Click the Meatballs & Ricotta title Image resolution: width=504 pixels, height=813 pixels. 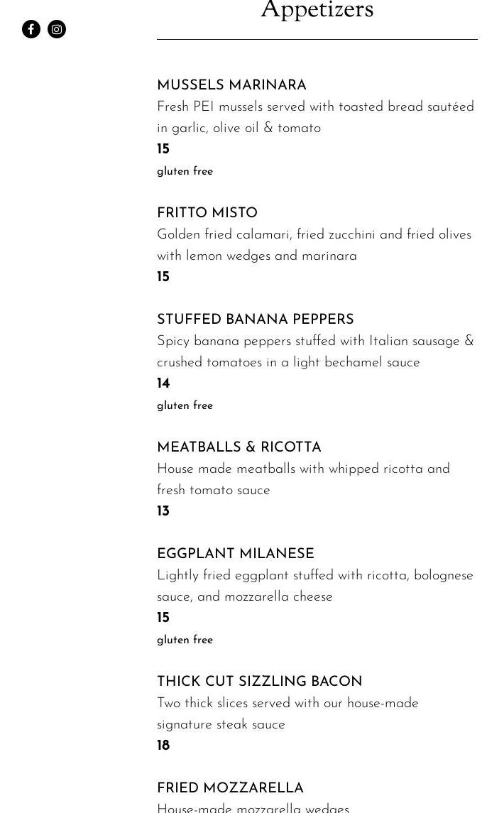point(239,448)
